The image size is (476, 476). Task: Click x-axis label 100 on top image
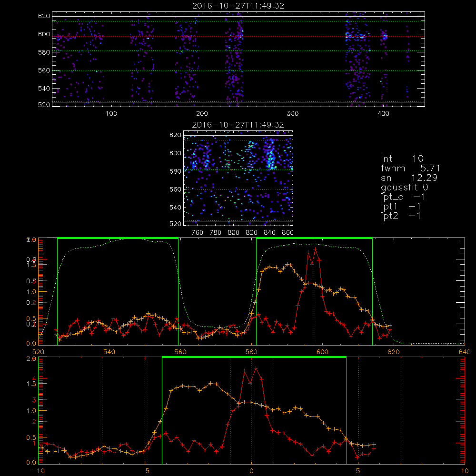tap(111, 114)
